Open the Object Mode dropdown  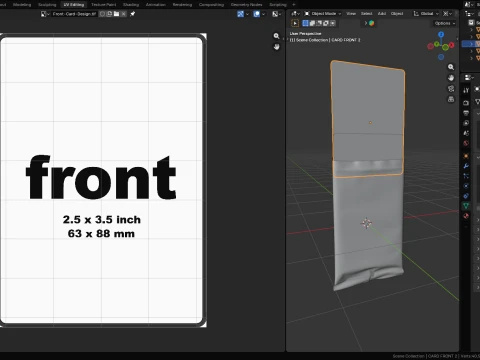(x=323, y=14)
